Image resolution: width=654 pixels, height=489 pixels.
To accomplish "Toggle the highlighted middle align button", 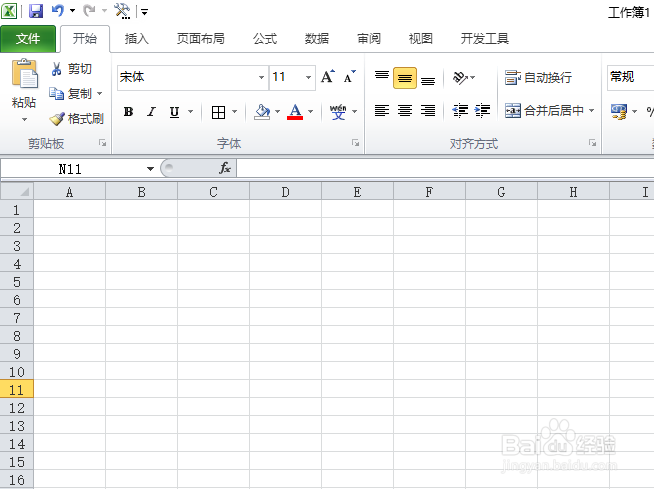I will pyautogui.click(x=405, y=78).
